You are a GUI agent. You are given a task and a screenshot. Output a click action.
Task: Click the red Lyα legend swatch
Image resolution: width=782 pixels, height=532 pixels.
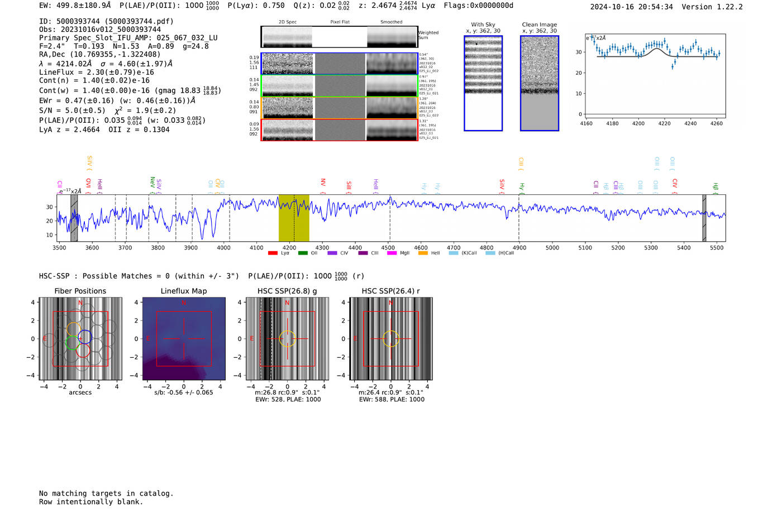click(273, 253)
